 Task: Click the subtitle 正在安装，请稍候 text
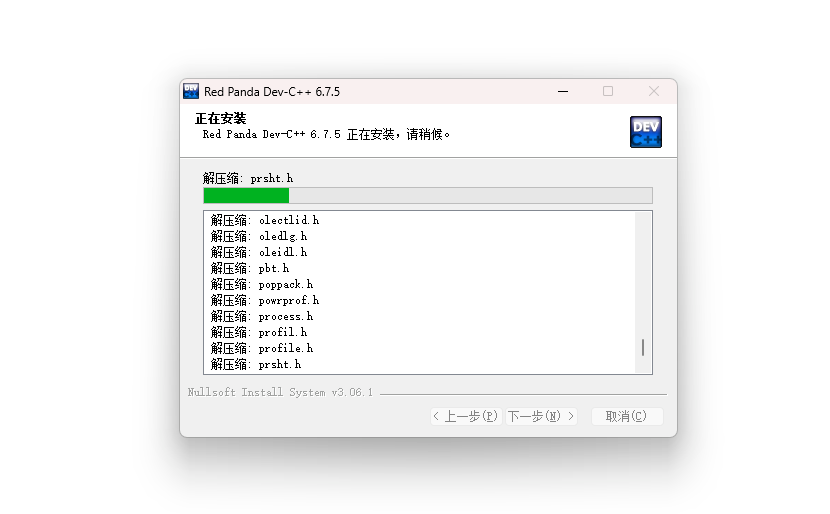pos(327,134)
